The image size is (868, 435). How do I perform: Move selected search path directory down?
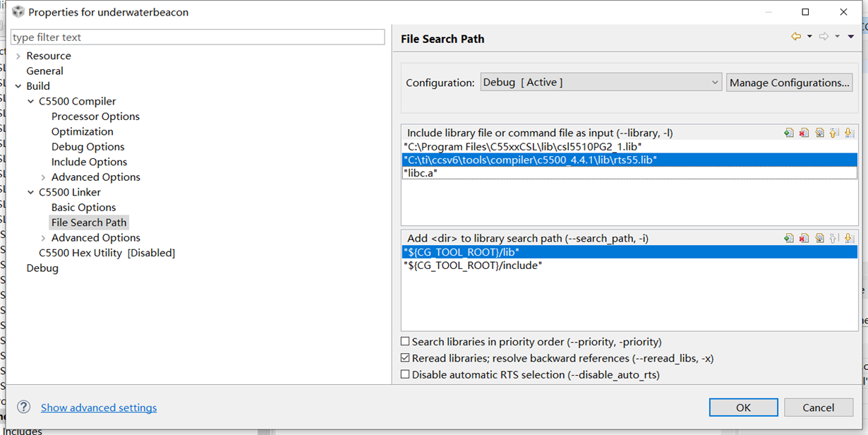[x=849, y=239]
